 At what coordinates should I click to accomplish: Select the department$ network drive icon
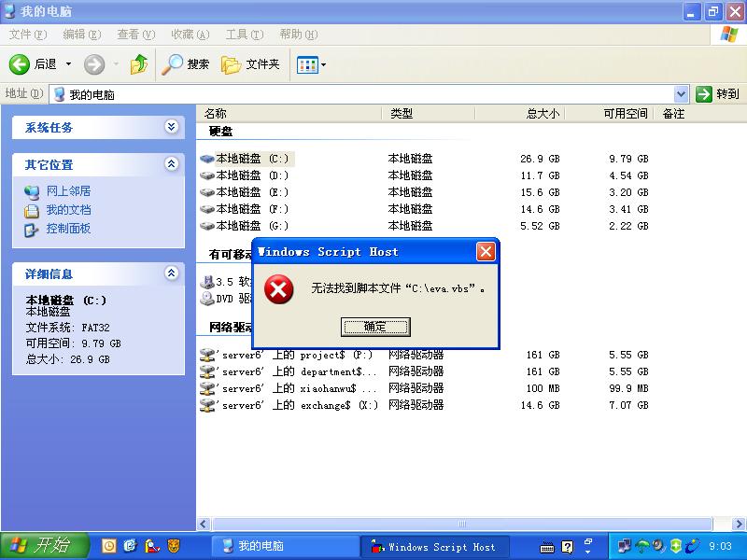coord(207,371)
